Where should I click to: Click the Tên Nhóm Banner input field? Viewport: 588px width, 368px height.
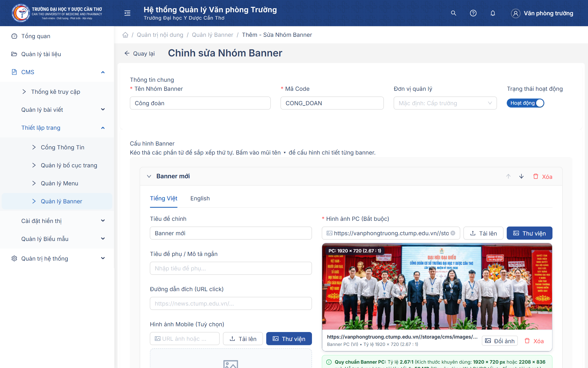click(x=200, y=103)
